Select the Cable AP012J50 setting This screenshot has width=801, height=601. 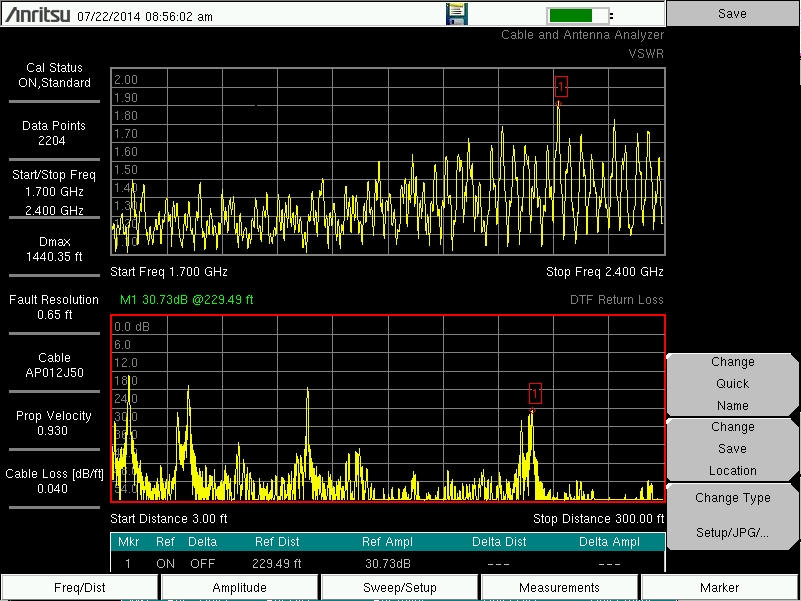pyautogui.click(x=55, y=365)
